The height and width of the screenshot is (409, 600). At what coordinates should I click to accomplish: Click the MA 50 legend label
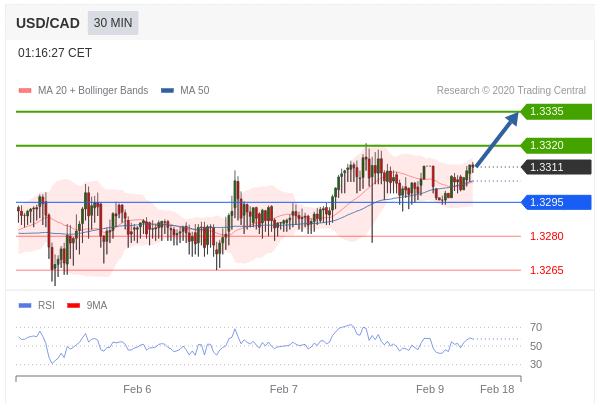point(195,90)
